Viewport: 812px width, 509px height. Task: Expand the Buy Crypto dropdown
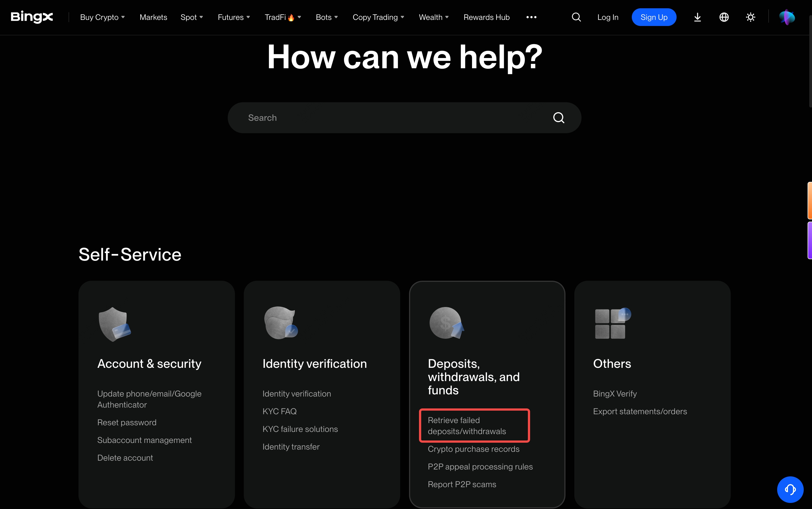[x=102, y=17]
